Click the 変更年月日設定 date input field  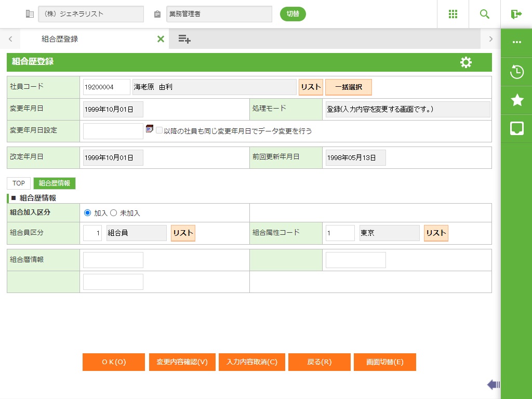click(x=113, y=131)
